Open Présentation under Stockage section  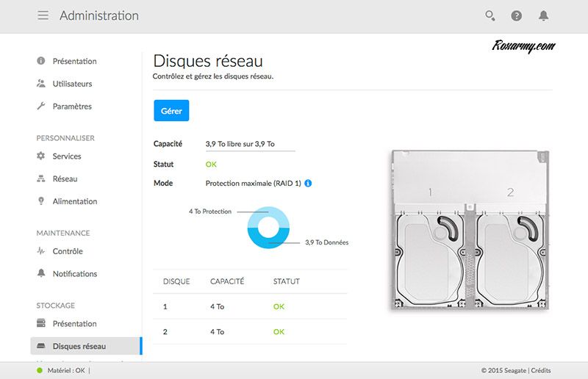point(74,324)
